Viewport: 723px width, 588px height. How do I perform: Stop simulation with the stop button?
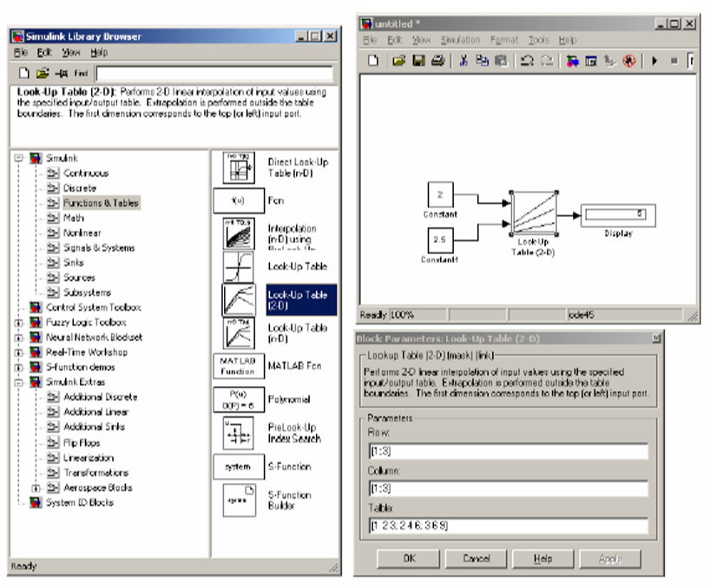click(x=674, y=61)
